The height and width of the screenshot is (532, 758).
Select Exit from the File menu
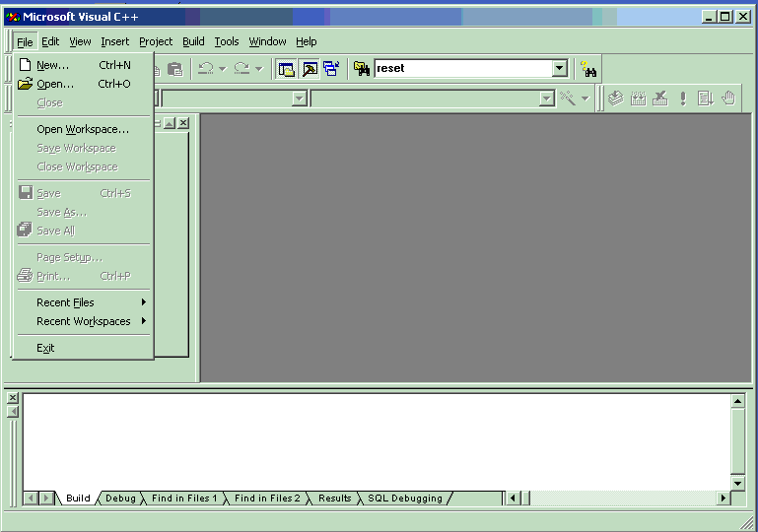[x=84, y=348]
